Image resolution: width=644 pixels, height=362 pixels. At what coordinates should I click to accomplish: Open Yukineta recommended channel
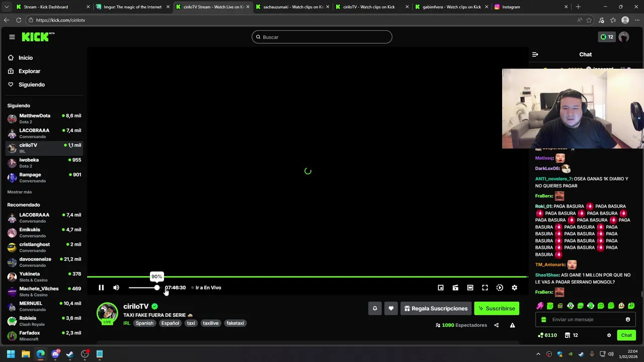tap(44, 277)
